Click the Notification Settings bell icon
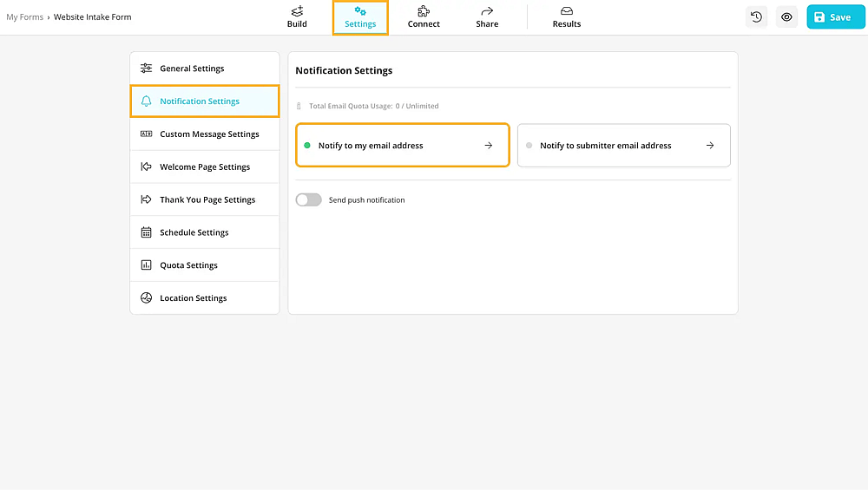The height and width of the screenshot is (490, 868). pyautogui.click(x=146, y=101)
